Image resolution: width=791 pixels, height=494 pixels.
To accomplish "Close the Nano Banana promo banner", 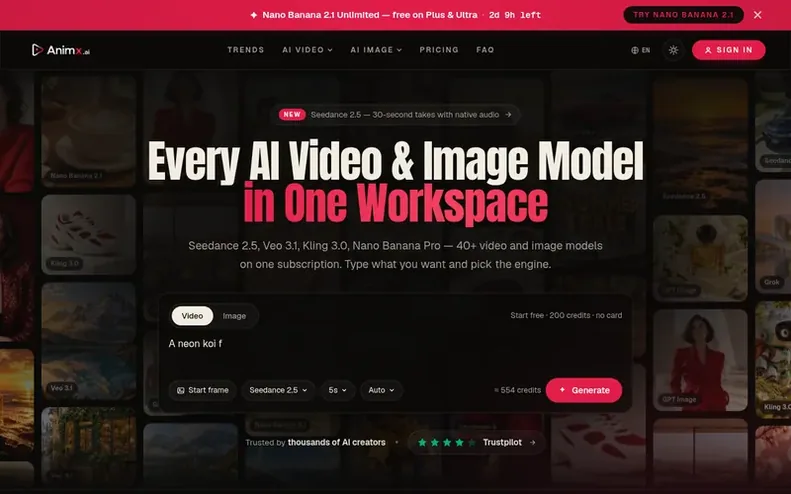I will (x=758, y=15).
